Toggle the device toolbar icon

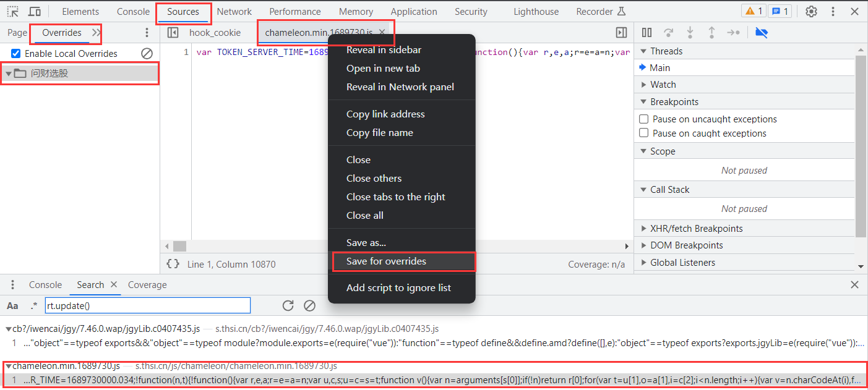pos(35,11)
